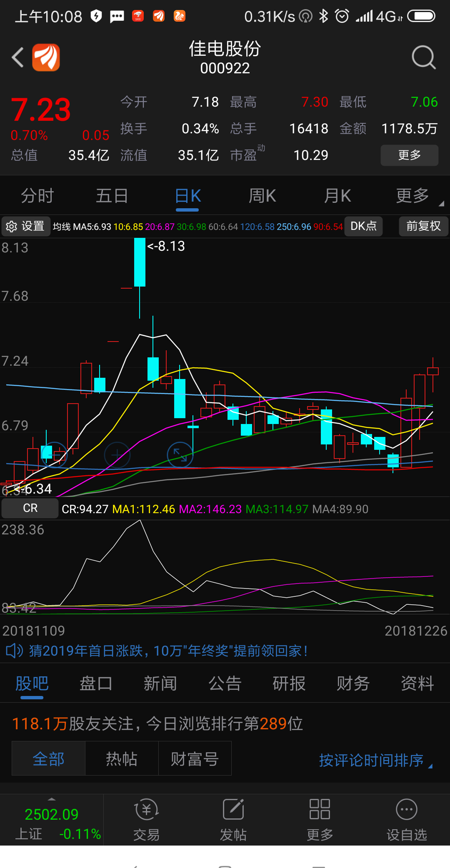
Task: Tap the 更多 quote details button
Action: (410, 155)
